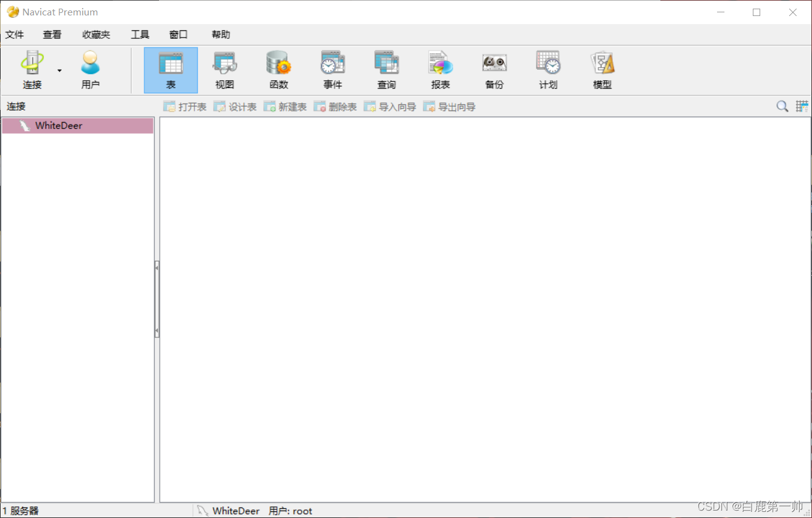The height and width of the screenshot is (518, 812).
Task: Open the 用户 (User) manager
Action: click(x=90, y=70)
